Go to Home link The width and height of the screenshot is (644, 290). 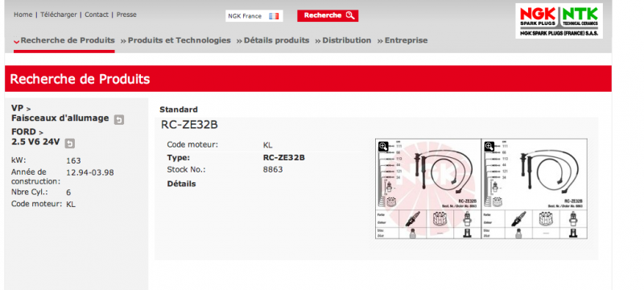23,14
